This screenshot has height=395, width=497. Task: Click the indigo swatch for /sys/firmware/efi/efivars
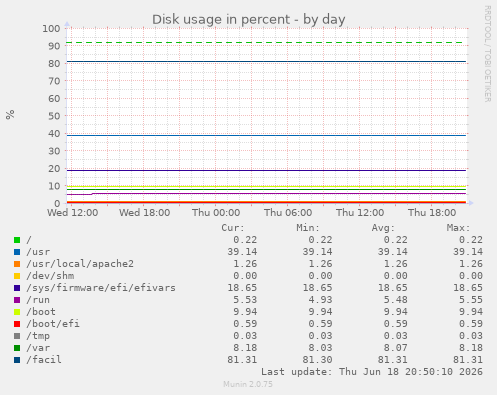point(17,288)
